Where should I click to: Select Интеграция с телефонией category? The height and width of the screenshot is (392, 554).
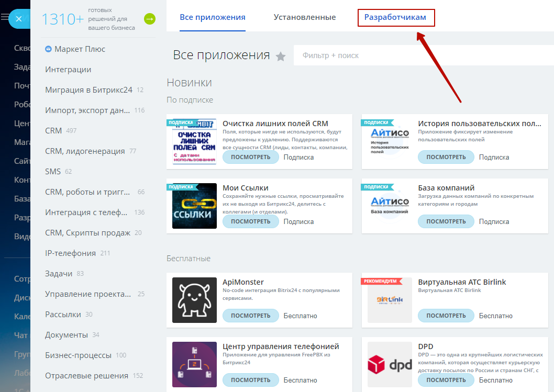(x=86, y=212)
